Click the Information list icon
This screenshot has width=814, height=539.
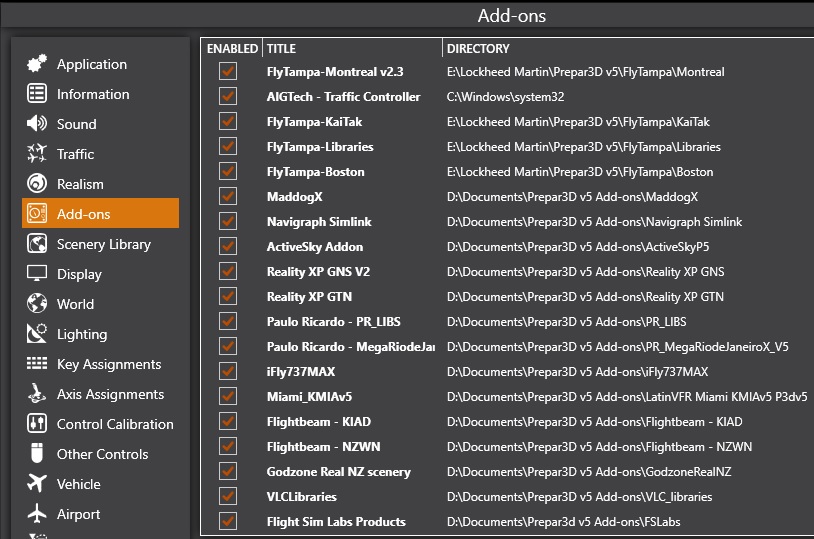click(x=37, y=93)
